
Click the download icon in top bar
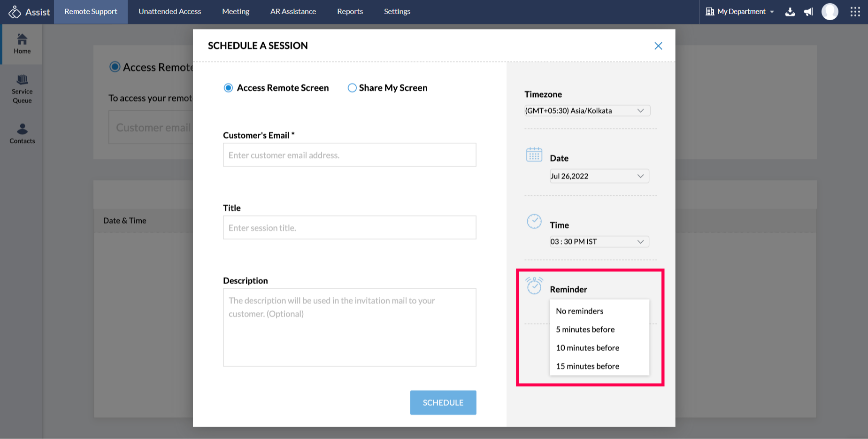click(x=790, y=12)
